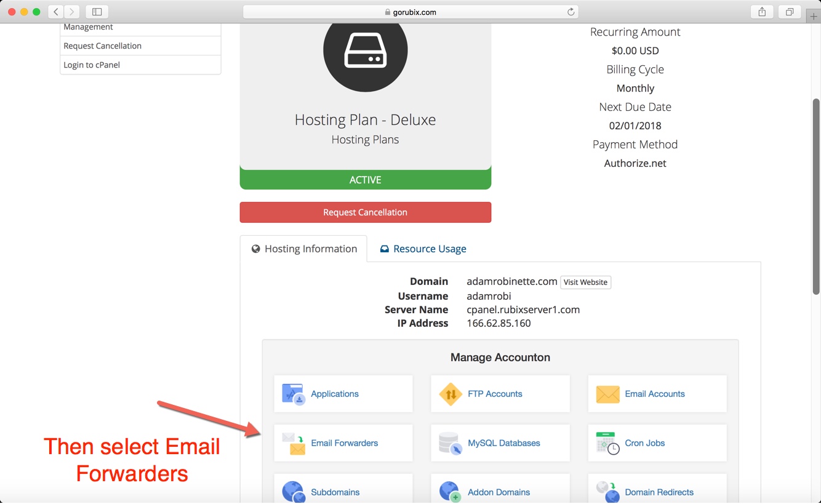Click the $0.00 USD recurring amount

click(x=635, y=50)
